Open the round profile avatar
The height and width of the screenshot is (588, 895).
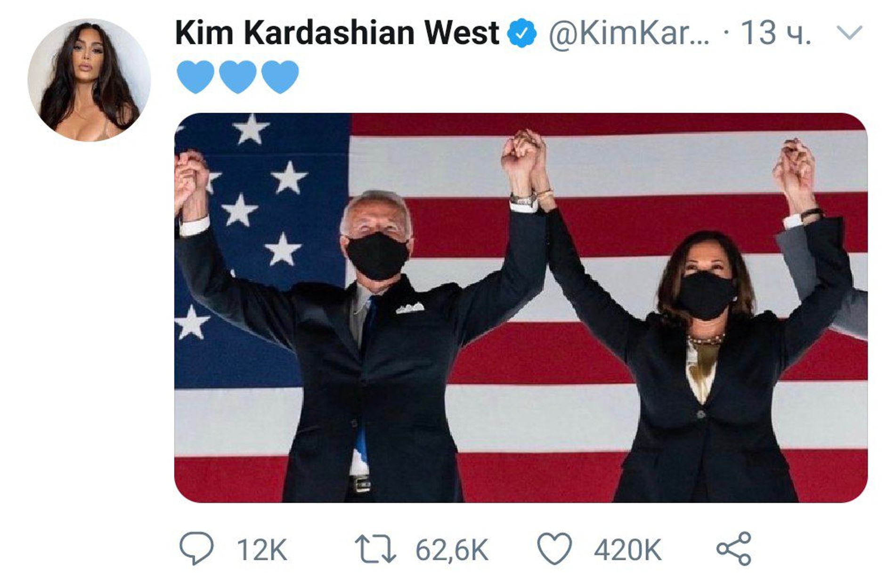89,80
